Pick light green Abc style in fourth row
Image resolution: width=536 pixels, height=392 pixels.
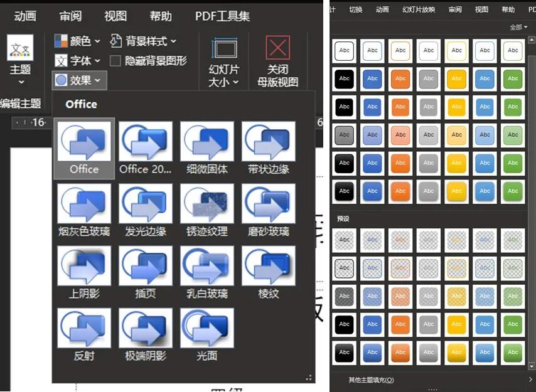(513, 135)
